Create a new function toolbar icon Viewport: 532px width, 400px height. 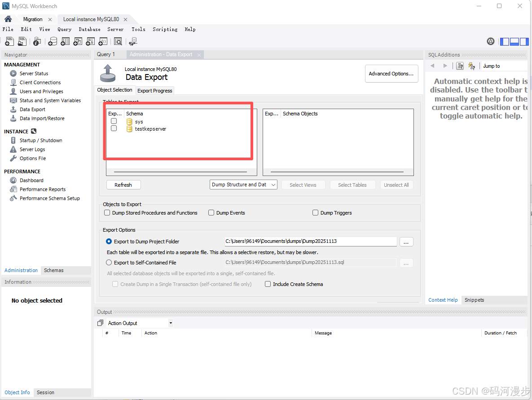[103, 41]
